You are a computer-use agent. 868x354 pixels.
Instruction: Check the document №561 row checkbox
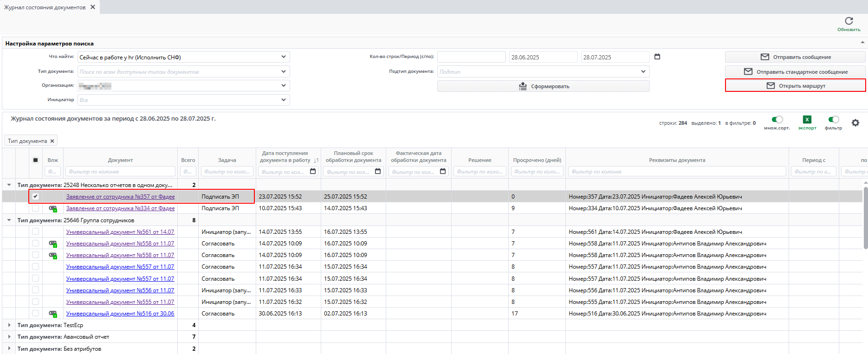pyautogui.click(x=35, y=232)
